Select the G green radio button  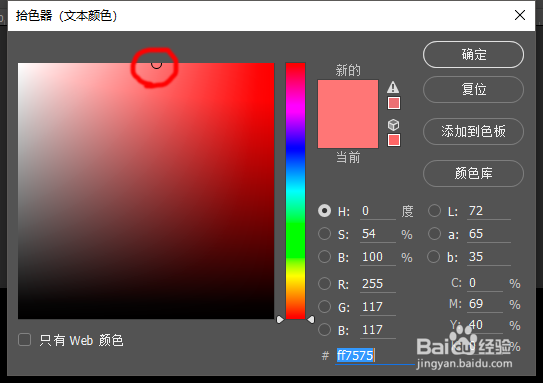pos(324,306)
